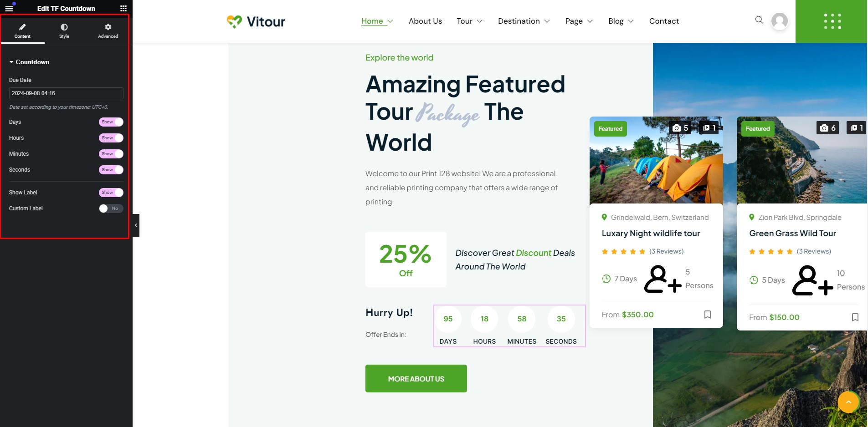
Task: Toggle the Days show switch
Action: [x=111, y=122]
